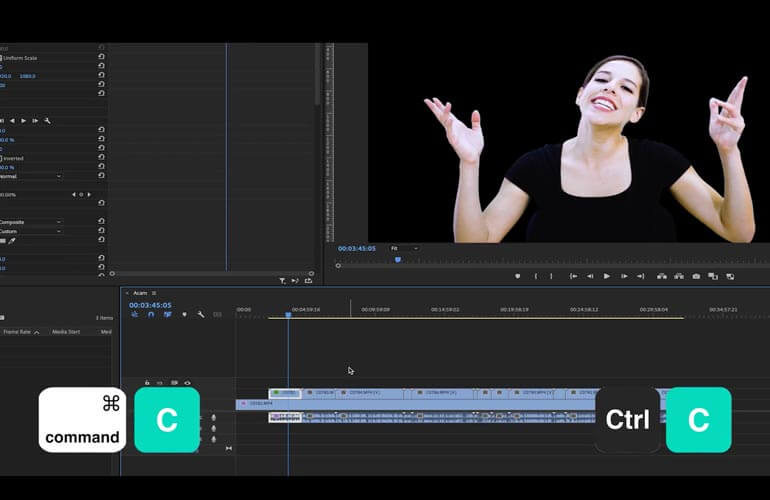Select the highlighted first audio clip

285,417
